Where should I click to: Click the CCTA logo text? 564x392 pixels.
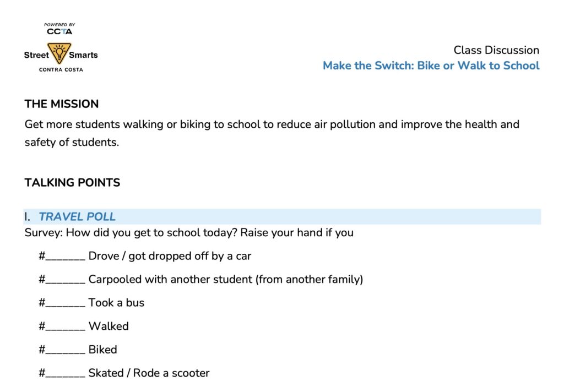59,31
